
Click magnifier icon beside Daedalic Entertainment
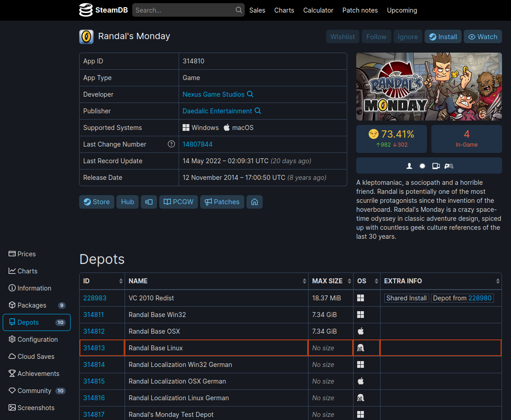coord(258,111)
